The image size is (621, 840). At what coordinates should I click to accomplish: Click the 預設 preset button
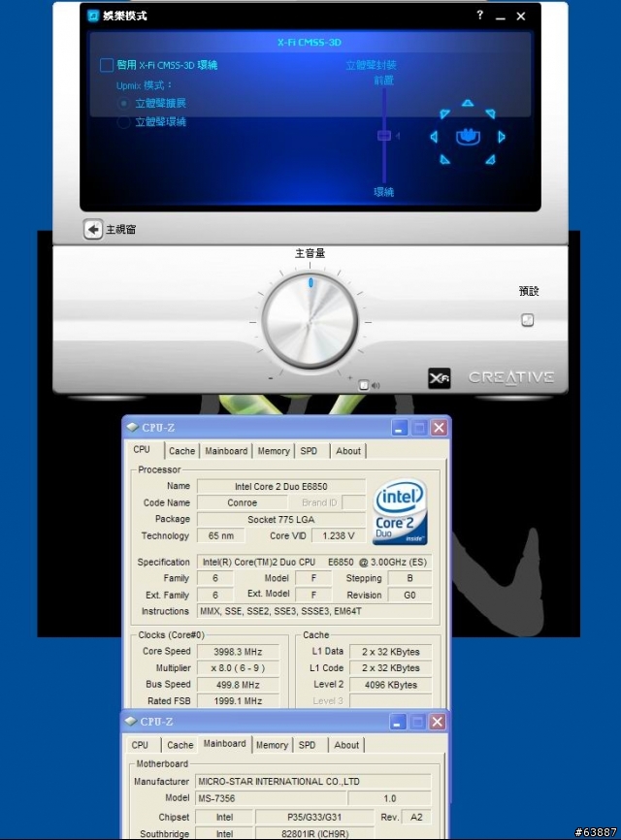point(528,320)
